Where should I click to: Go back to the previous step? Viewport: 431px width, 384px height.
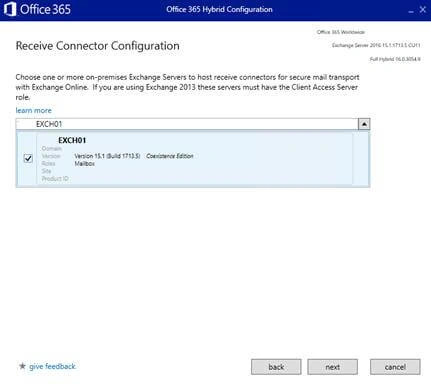pyautogui.click(x=276, y=367)
